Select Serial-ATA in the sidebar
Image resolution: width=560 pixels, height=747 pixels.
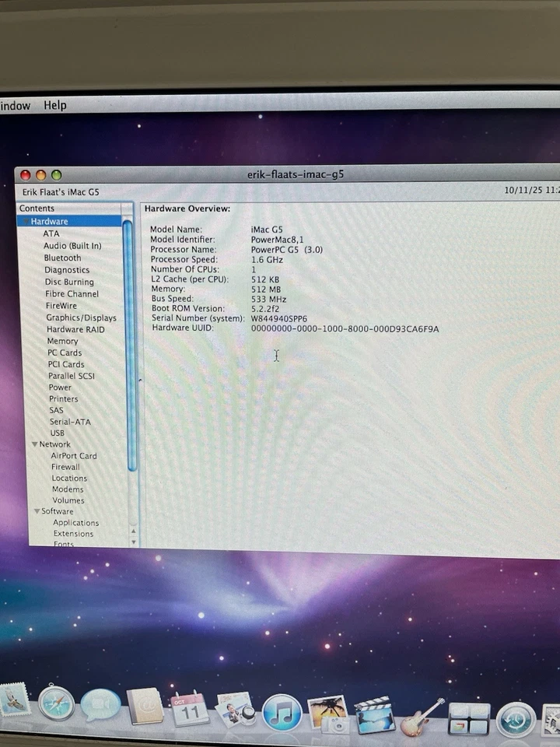70,422
